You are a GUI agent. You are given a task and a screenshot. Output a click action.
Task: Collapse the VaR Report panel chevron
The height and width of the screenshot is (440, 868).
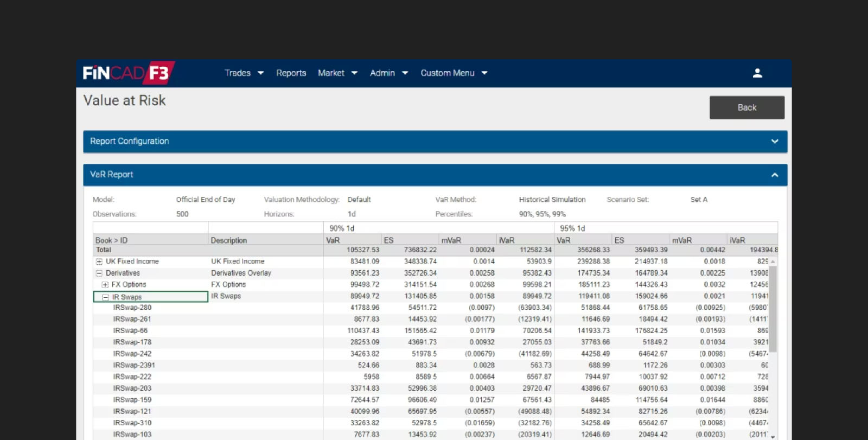point(775,175)
